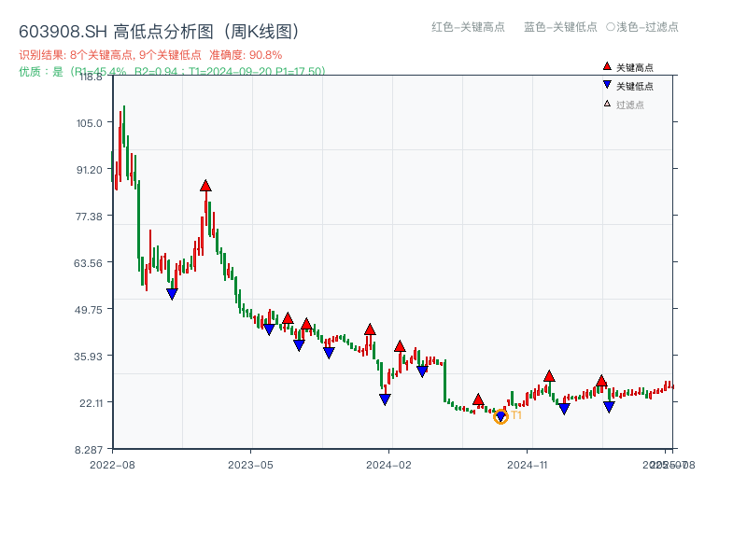
Task: Click the hollow 过滤点 triangle legend icon
Action: tap(605, 104)
